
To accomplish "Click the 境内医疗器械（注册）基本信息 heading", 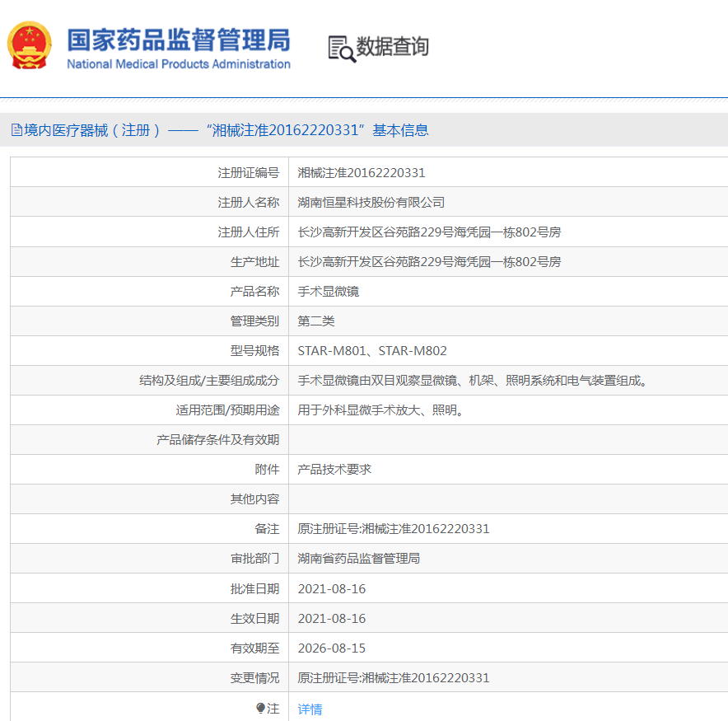I will 226,130.
